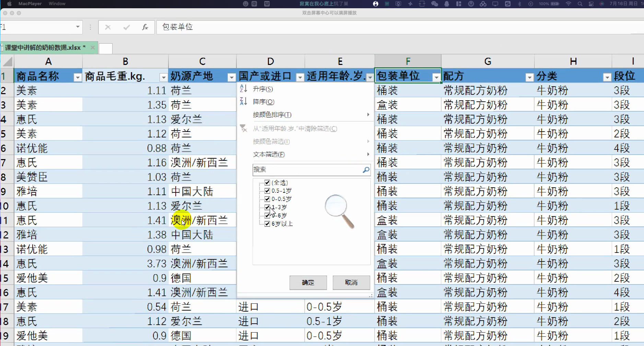Open Wi-Fi status in the menu bar
The image size is (644, 346).
569,4
